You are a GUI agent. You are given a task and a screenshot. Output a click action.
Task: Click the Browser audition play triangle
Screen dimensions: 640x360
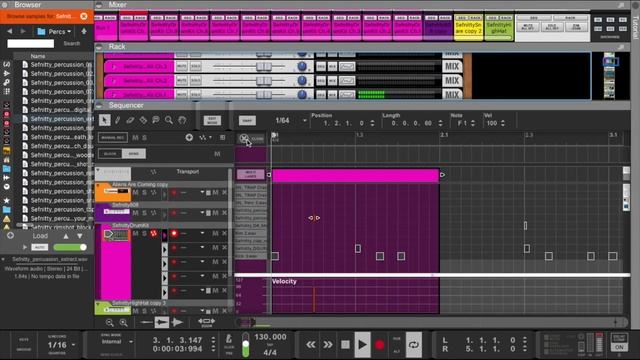pyautogui.click(x=25, y=247)
